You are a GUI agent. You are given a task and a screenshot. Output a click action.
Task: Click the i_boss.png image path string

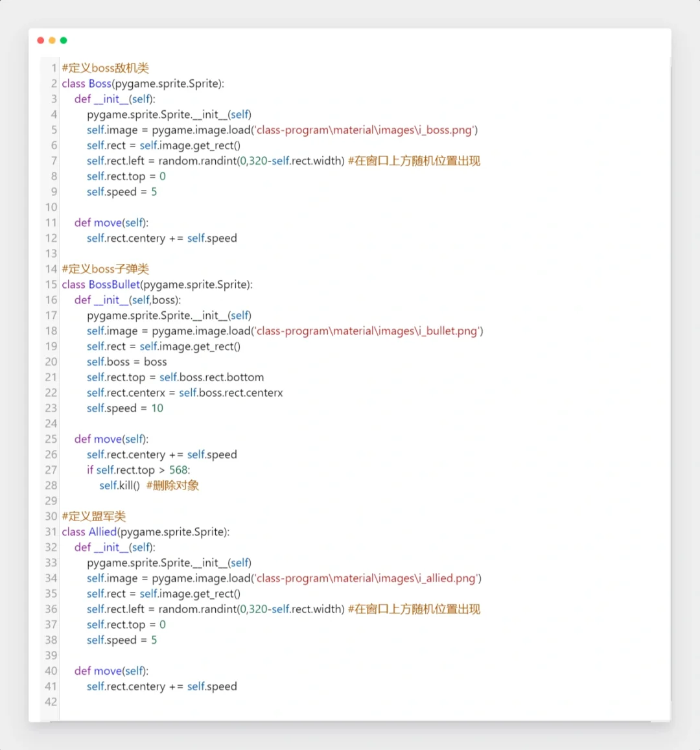[x=364, y=130]
